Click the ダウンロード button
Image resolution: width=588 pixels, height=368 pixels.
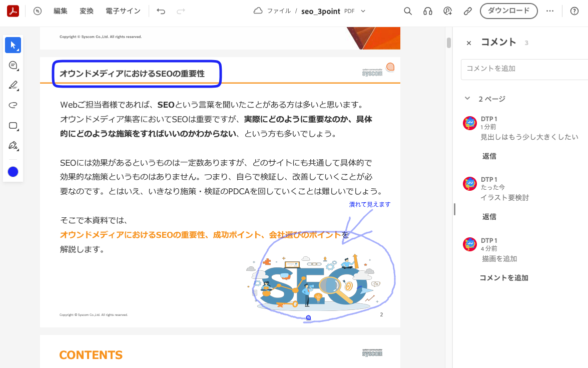pyautogui.click(x=508, y=11)
